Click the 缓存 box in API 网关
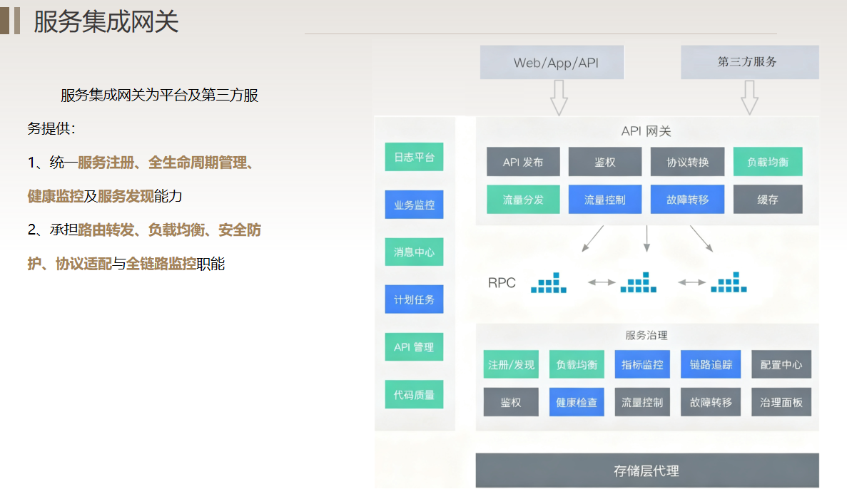 768,200
